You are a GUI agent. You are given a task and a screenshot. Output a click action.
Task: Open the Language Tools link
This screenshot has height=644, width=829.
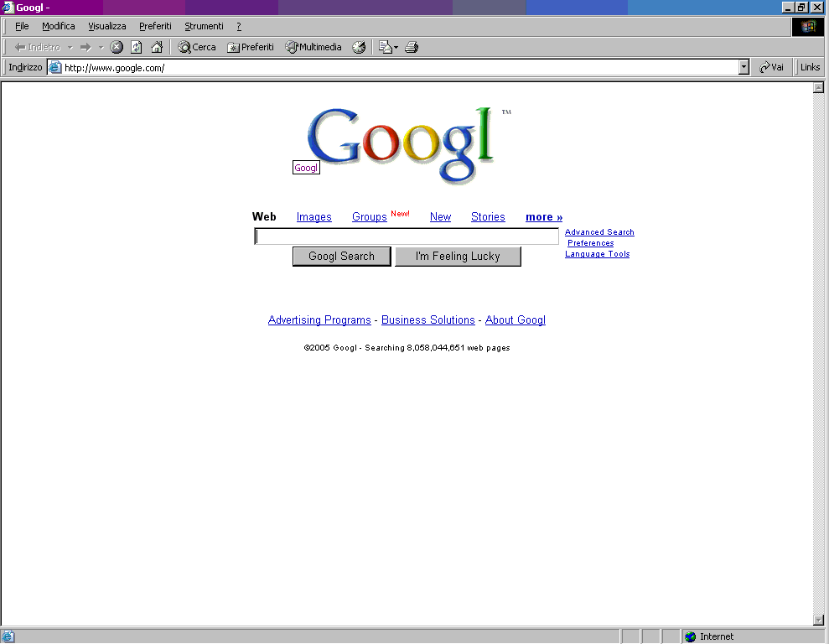point(598,254)
